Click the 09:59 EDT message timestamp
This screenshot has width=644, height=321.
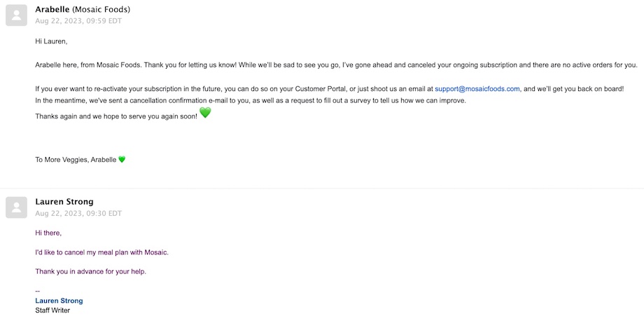click(x=78, y=21)
